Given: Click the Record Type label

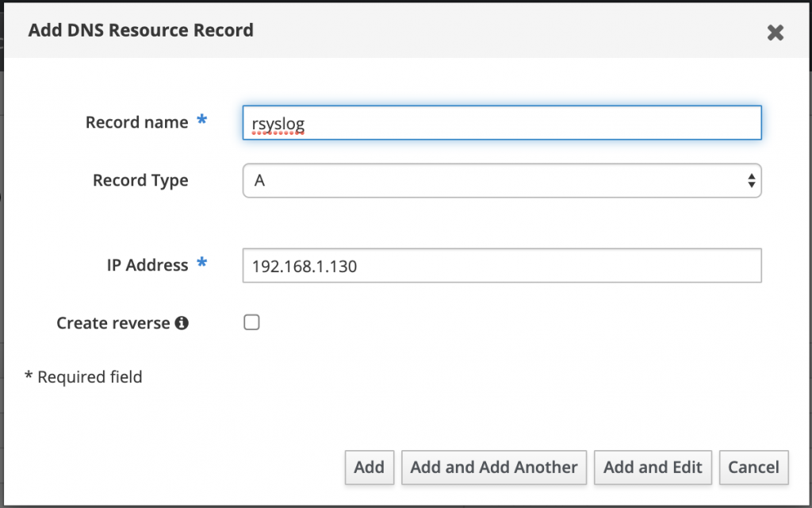Looking at the screenshot, I should [140, 180].
